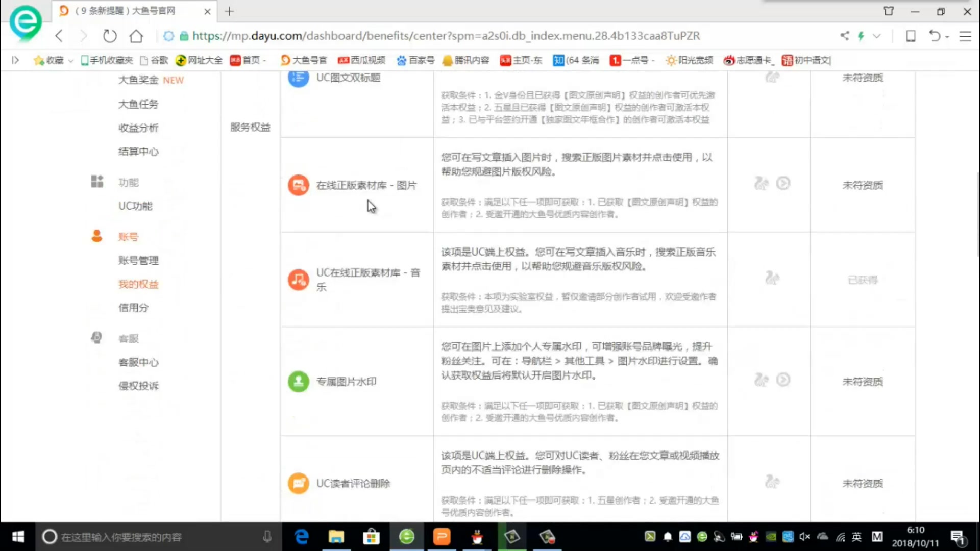Open the browser hamburger menu
Image resolution: width=980 pixels, height=551 pixels.
click(x=965, y=36)
